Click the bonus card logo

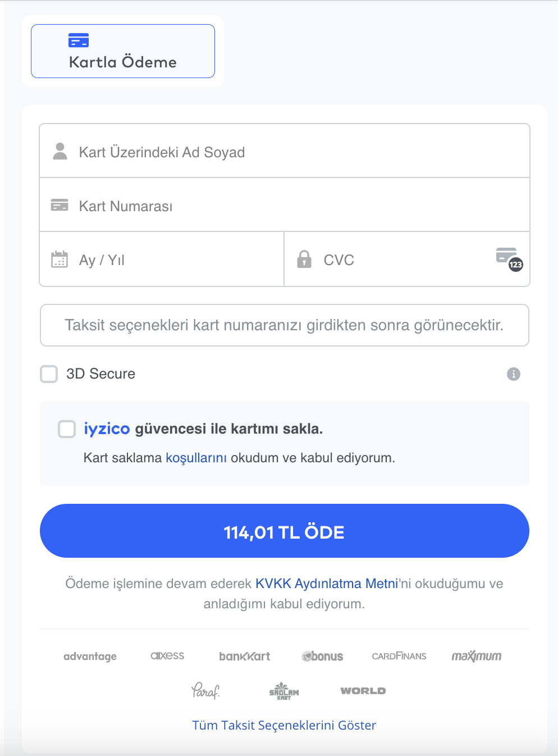coord(322,656)
